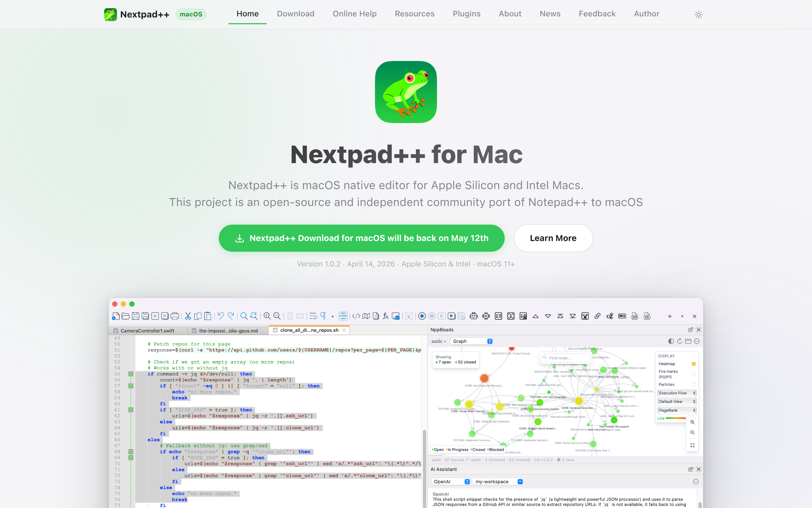Click the Print toolbar icon
This screenshot has height=508, width=812.
[175, 316]
